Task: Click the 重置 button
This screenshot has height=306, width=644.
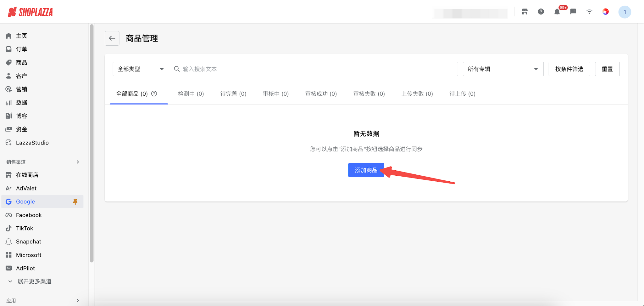Action: 607,69
